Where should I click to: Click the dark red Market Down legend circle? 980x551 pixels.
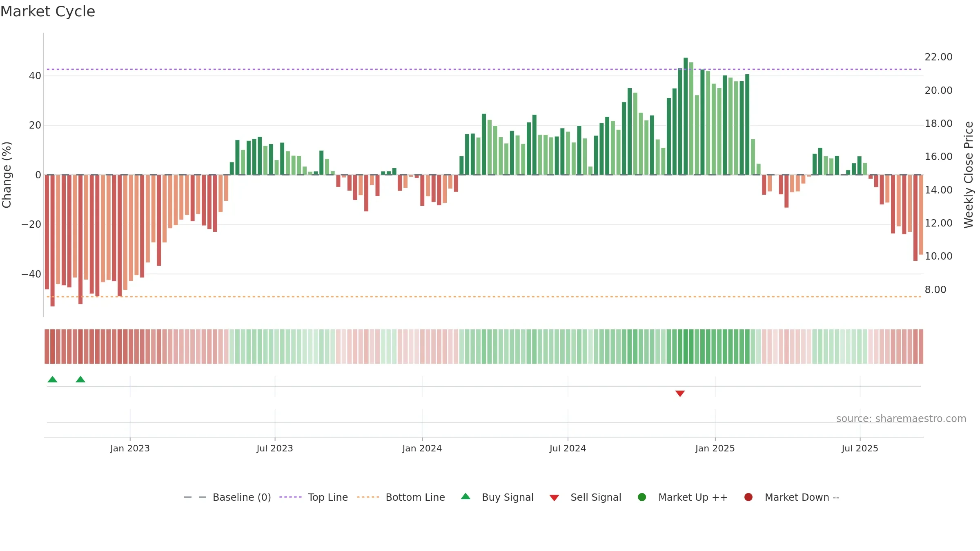pos(748,497)
